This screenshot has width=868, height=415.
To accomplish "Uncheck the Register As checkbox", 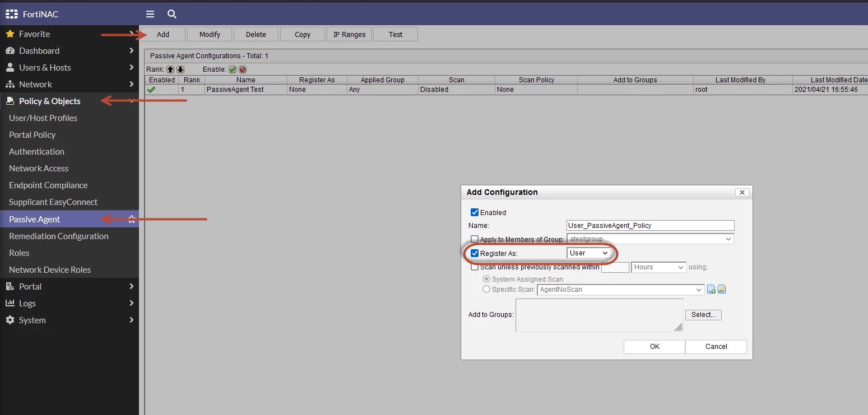I will 475,253.
